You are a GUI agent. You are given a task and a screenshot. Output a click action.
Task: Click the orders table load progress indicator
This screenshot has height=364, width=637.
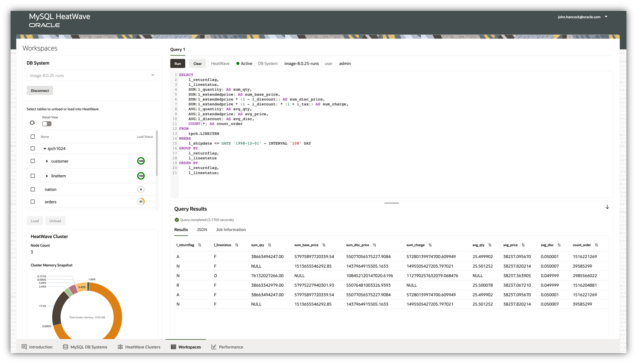(141, 201)
